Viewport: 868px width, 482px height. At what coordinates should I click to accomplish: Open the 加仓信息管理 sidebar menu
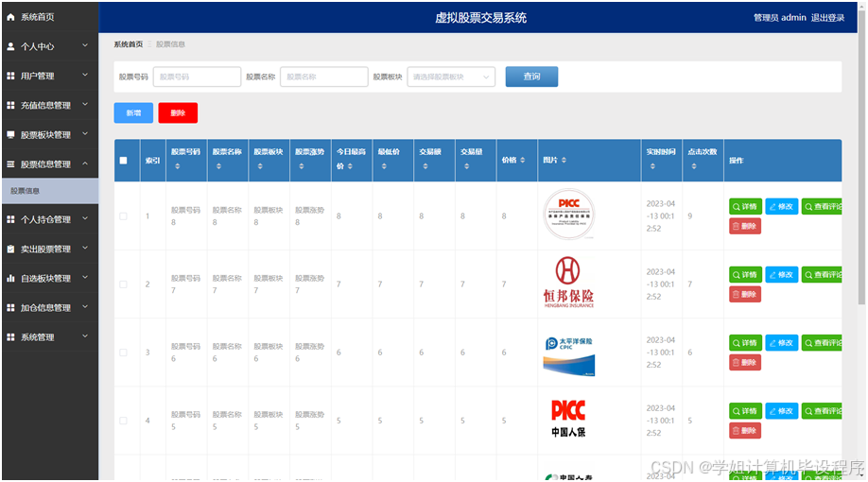pyautogui.click(x=50, y=308)
